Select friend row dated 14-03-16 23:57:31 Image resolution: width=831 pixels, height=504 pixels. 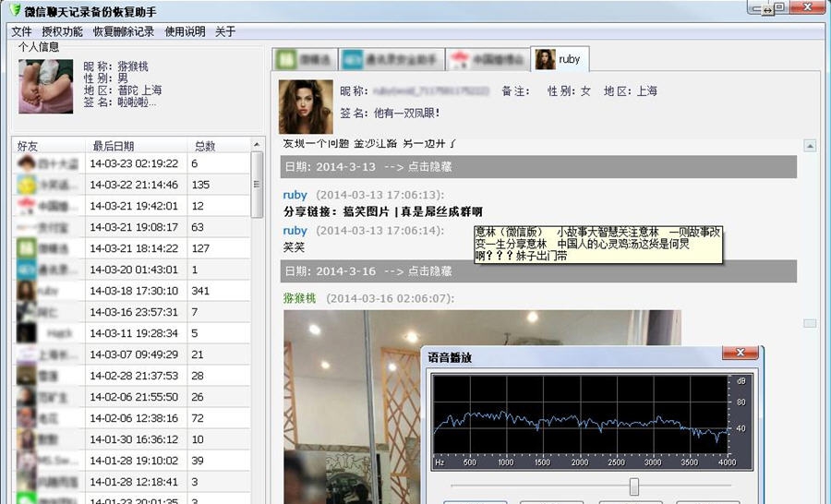(x=132, y=312)
